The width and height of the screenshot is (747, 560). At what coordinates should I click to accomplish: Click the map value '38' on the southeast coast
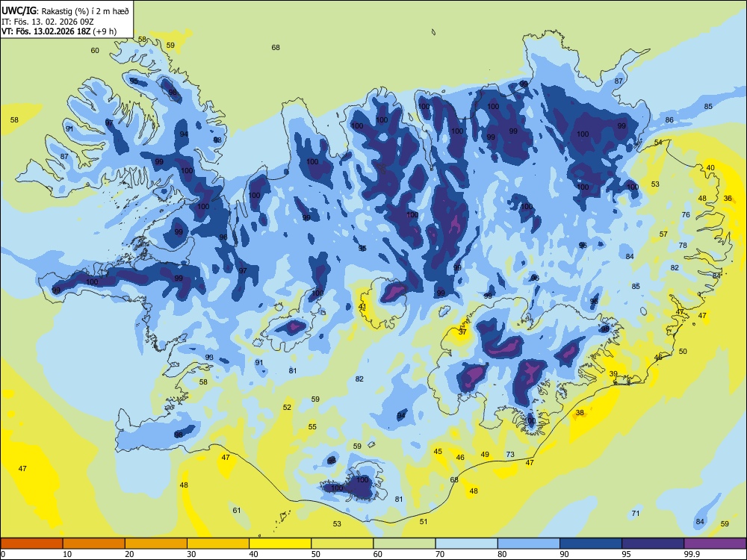(x=580, y=412)
